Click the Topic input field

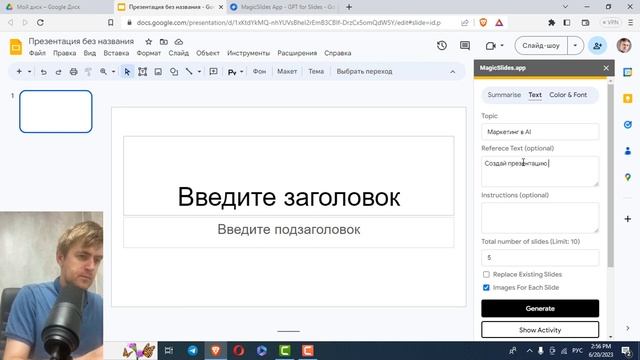(540, 132)
